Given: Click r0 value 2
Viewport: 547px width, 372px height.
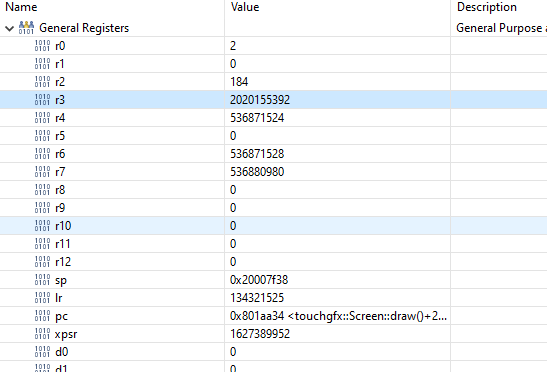Looking at the screenshot, I should click(x=233, y=46).
